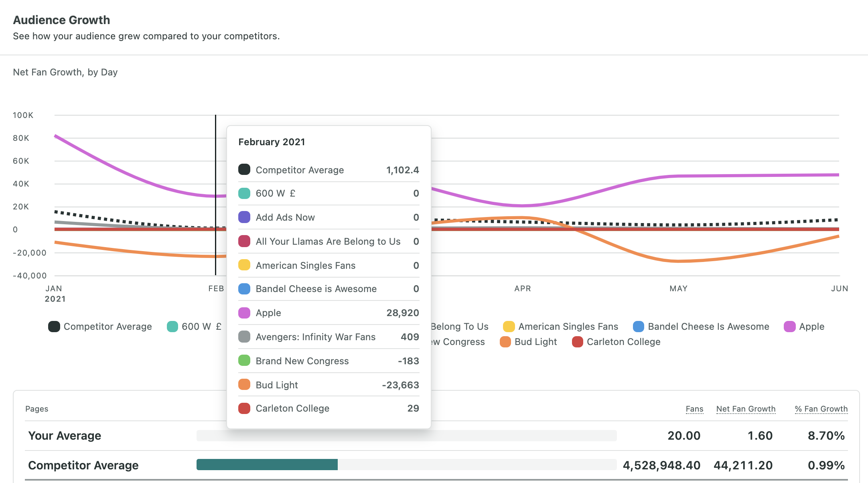868x483 pixels.
Task: Sort table by Net Fan Growth column
Action: coord(746,409)
